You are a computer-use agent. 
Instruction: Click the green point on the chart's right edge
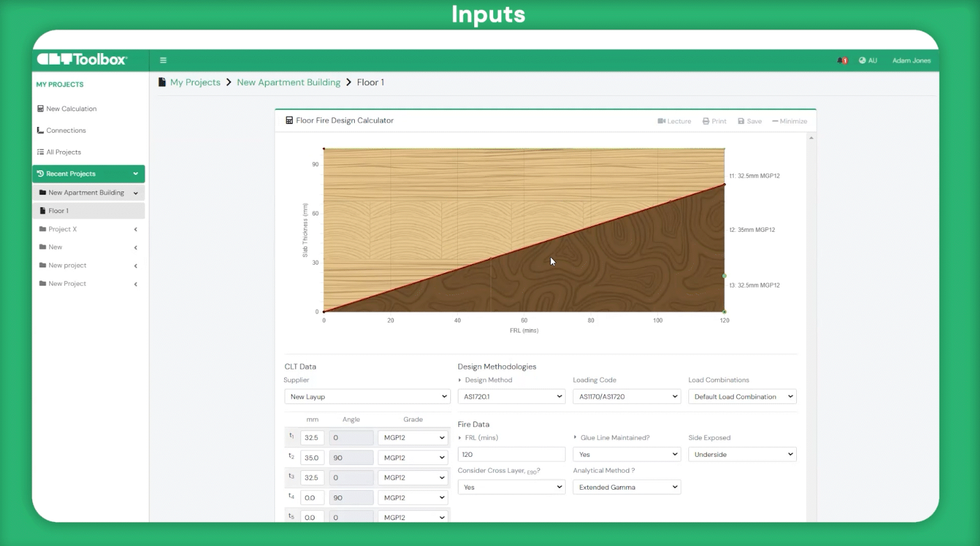pyautogui.click(x=724, y=276)
